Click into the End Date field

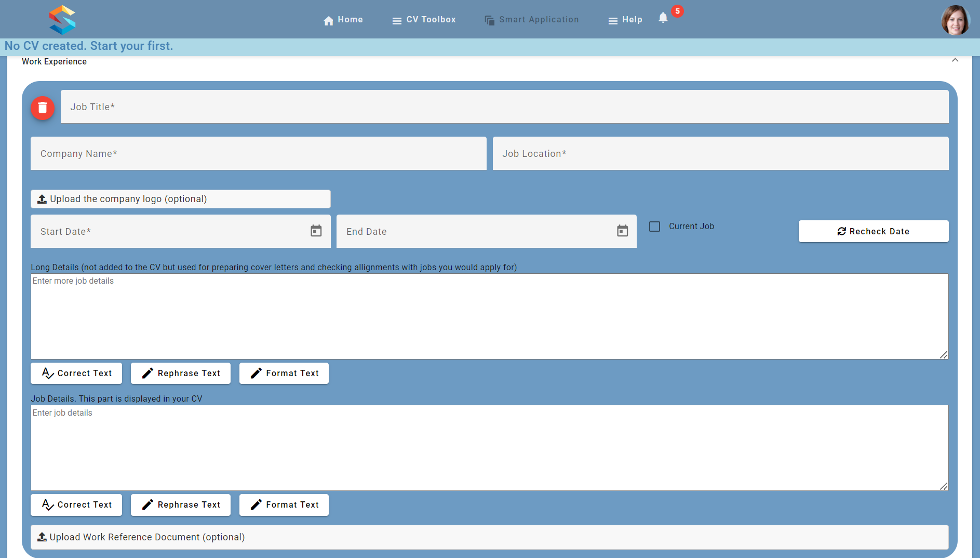coord(487,231)
